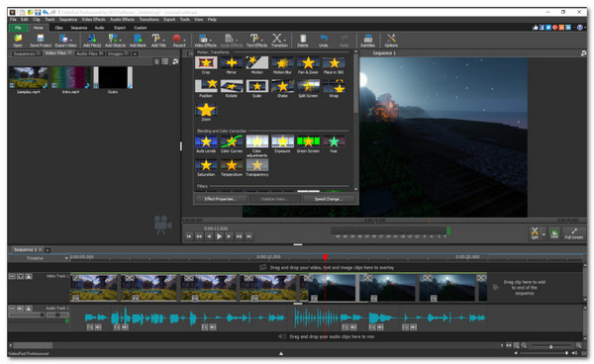Click the Speed Change button
The height and width of the screenshot is (364, 594).
pos(329,199)
